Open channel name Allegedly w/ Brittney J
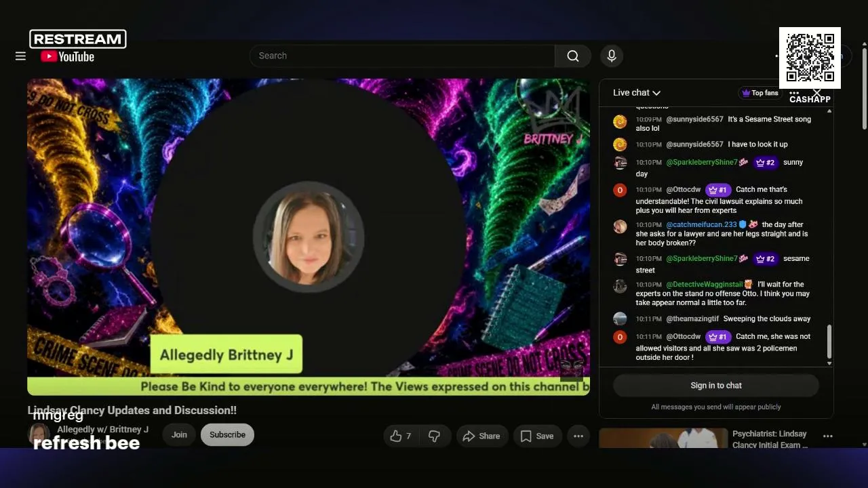The width and height of the screenshot is (868, 488). (x=102, y=430)
